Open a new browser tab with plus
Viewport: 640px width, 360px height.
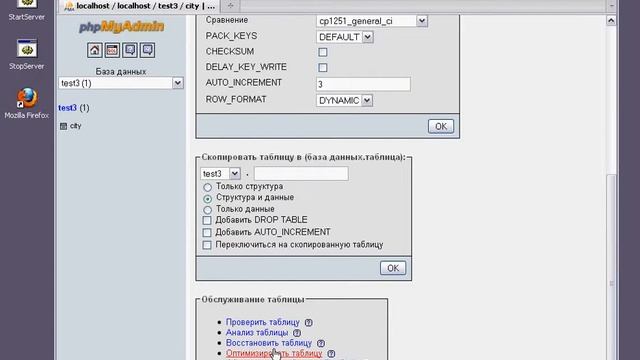coord(231,6)
